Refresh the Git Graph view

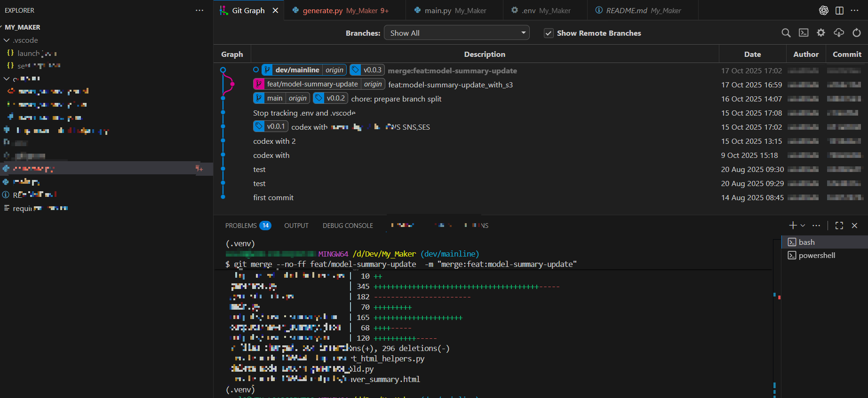click(857, 33)
